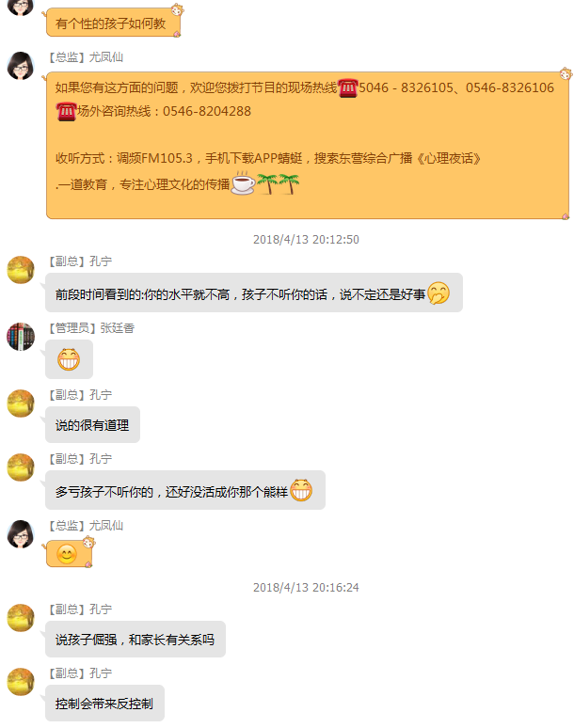574x728 pixels.
Task: Click the coffee cup emoji in the orange message
Action: pos(243,182)
